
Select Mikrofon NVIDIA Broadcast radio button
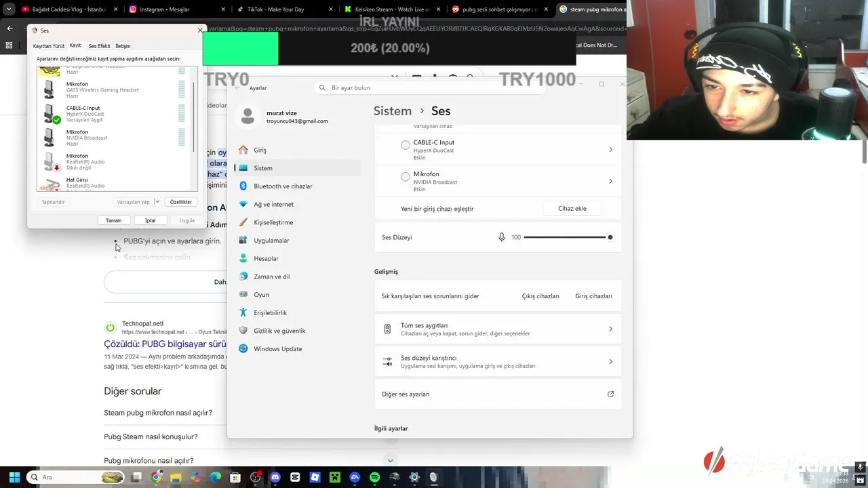pos(406,177)
